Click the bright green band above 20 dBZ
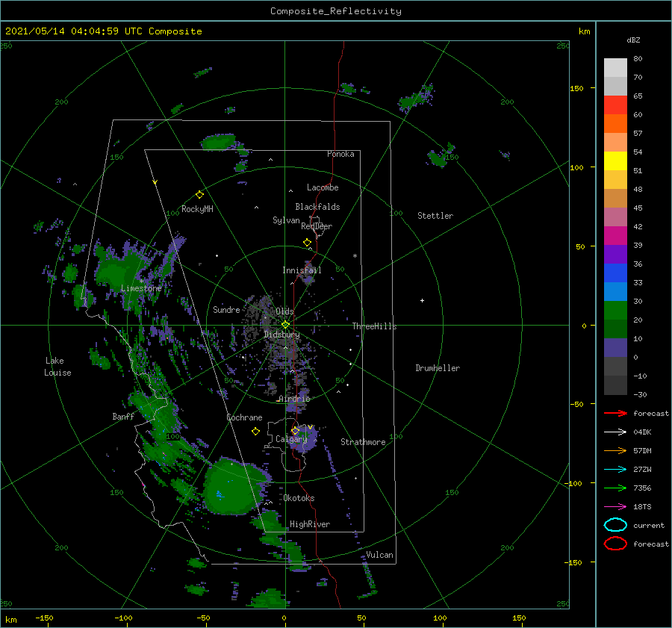This screenshot has height=628, width=672. 615,311
